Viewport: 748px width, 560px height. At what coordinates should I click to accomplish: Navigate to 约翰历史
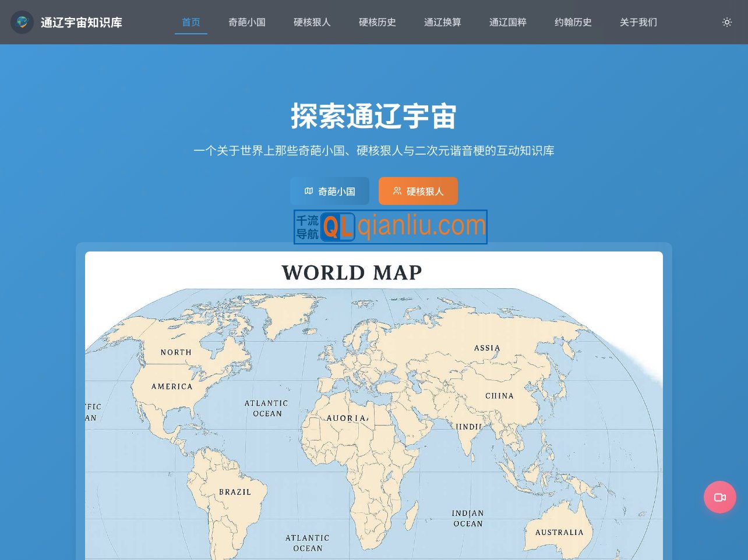coord(573,22)
